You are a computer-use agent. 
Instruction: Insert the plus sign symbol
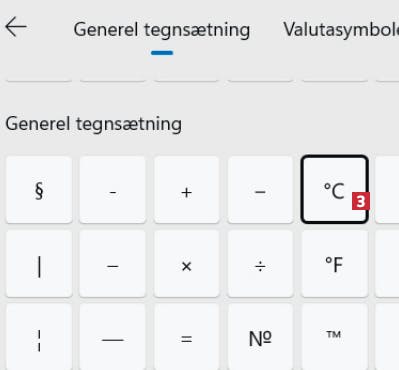tap(187, 190)
